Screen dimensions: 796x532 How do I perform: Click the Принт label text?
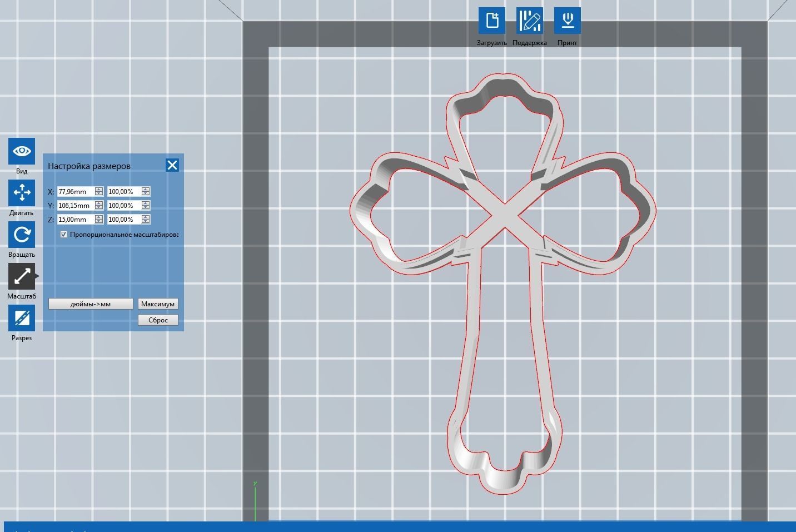click(x=568, y=43)
